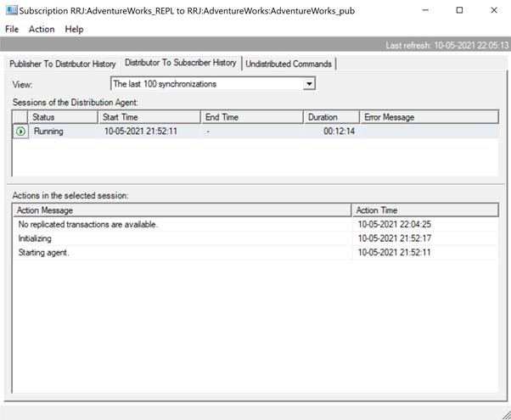Click the window resize grip corner
511x420 pixels.
506,415
